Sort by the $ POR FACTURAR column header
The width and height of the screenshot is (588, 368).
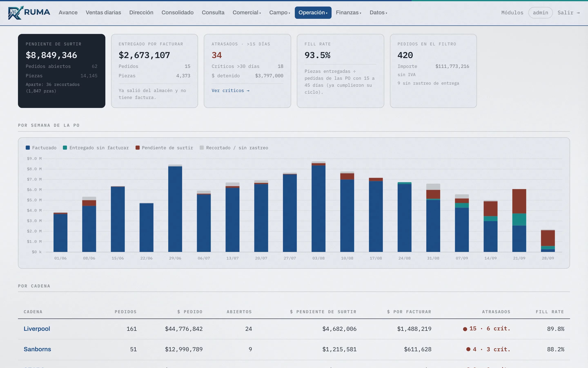(409, 312)
